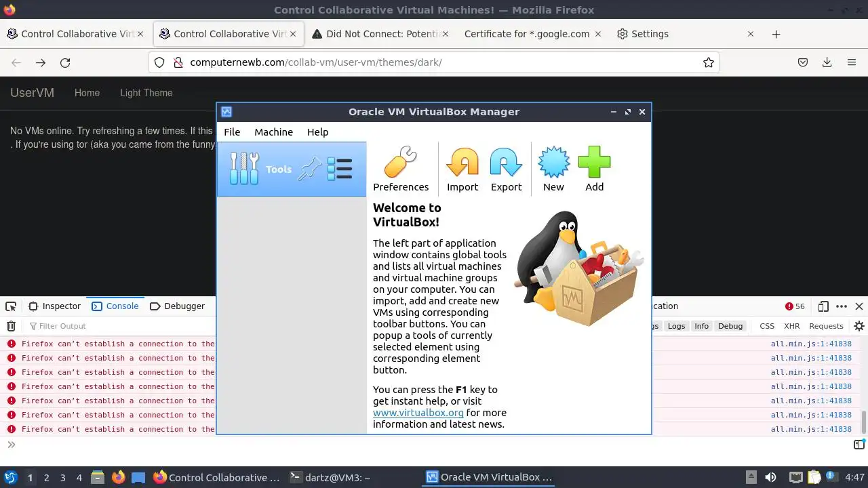Open the Firefox hamburger menu

852,62
